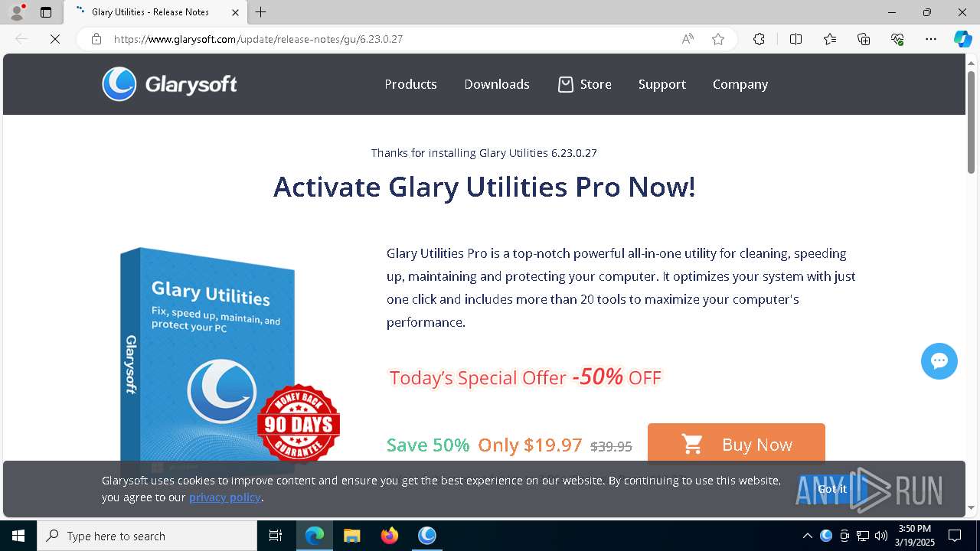The width and height of the screenshot is (980, 551).
Task: Open browser Settings and more menu
Action: click(x=931, y=39)
